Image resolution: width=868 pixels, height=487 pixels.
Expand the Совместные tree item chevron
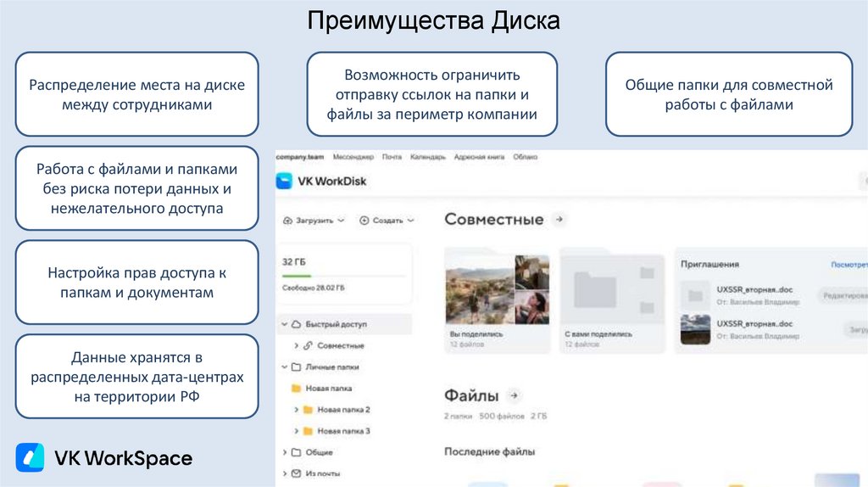tap(296, 345)
